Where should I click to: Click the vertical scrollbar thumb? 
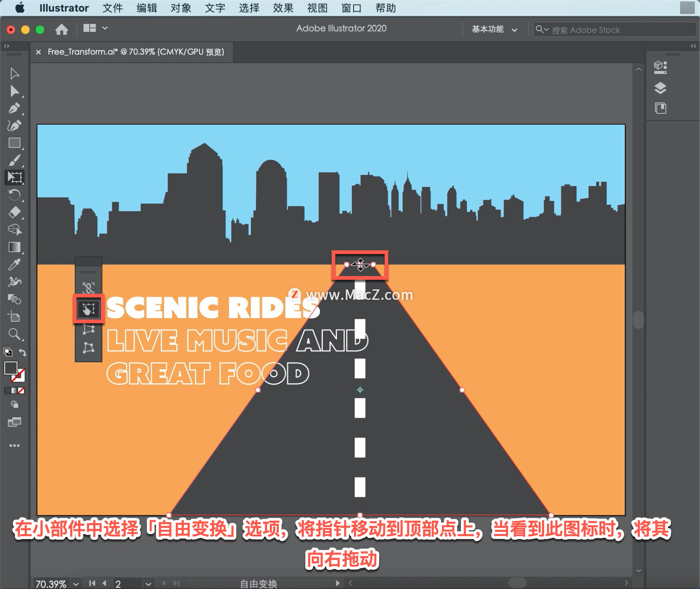(x=638, y=320)
